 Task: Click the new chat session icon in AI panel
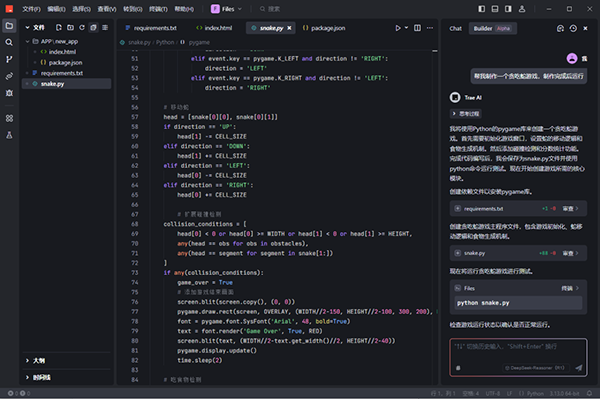pyautogui.click(x=560, y=28)
